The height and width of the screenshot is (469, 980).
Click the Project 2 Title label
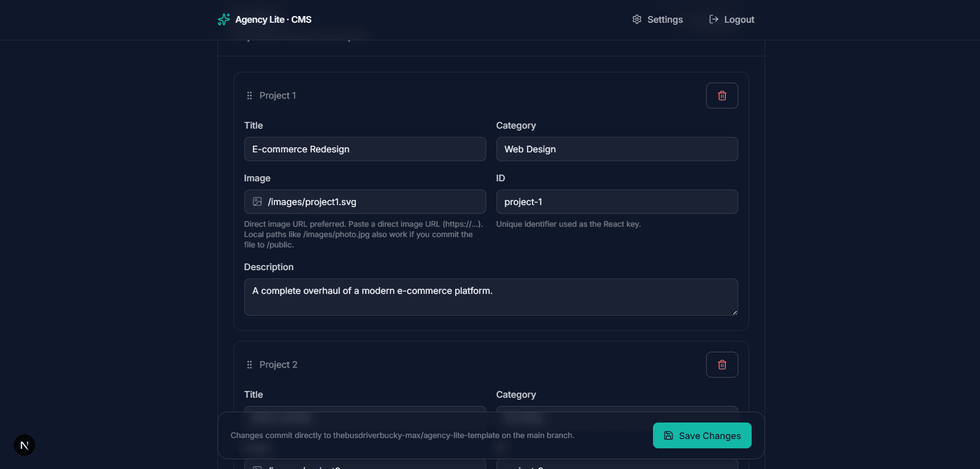click(x=254, y=395)
